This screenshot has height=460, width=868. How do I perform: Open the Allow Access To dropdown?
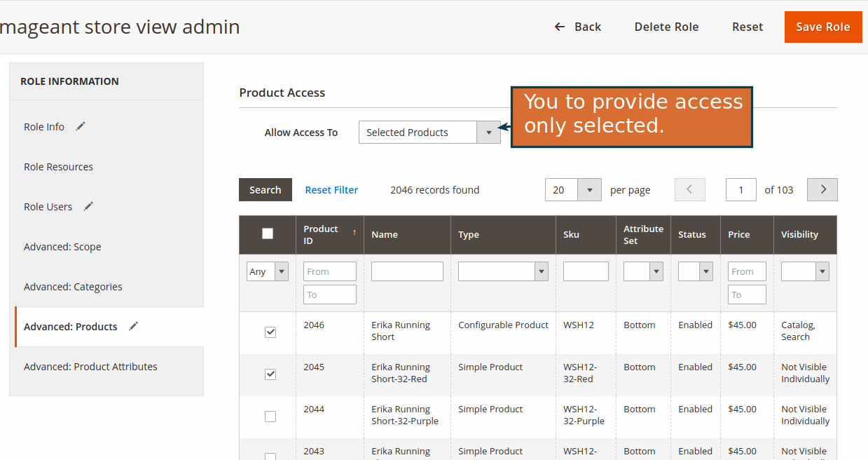[x=488, y=132]
